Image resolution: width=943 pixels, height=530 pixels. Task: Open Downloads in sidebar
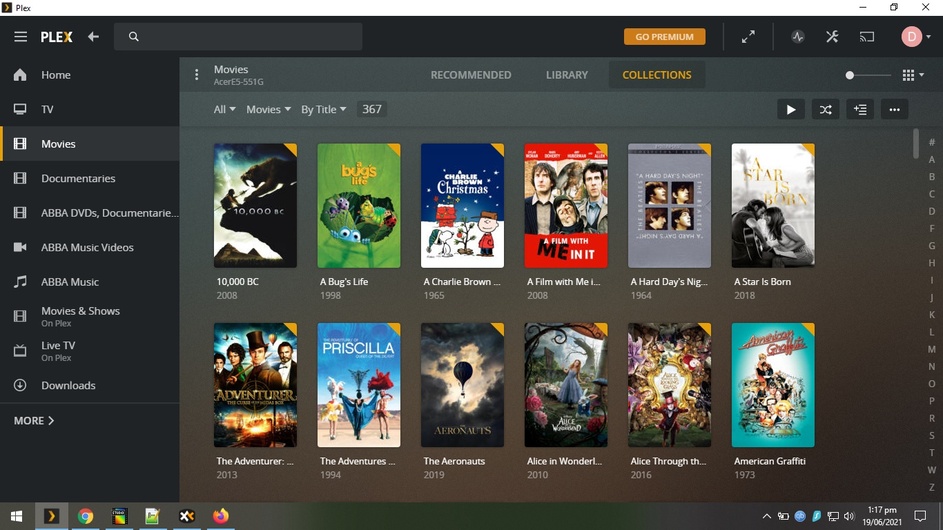tap(90, 385)
